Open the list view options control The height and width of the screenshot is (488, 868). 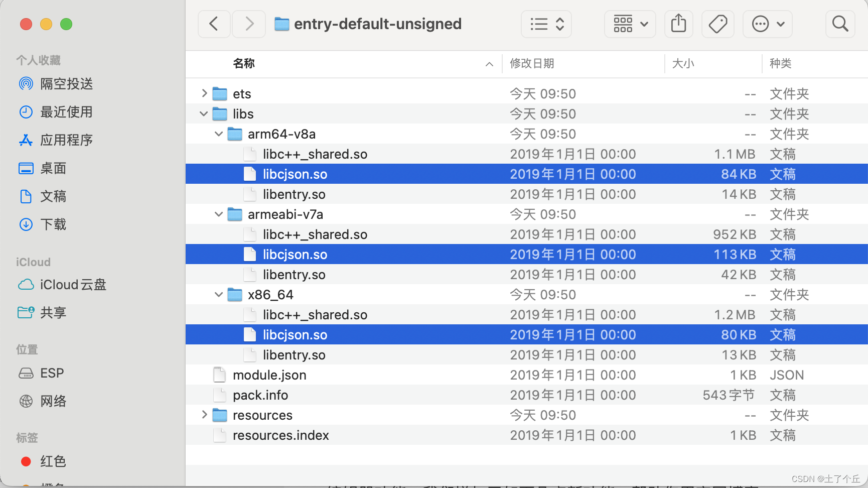coord(546,24)
